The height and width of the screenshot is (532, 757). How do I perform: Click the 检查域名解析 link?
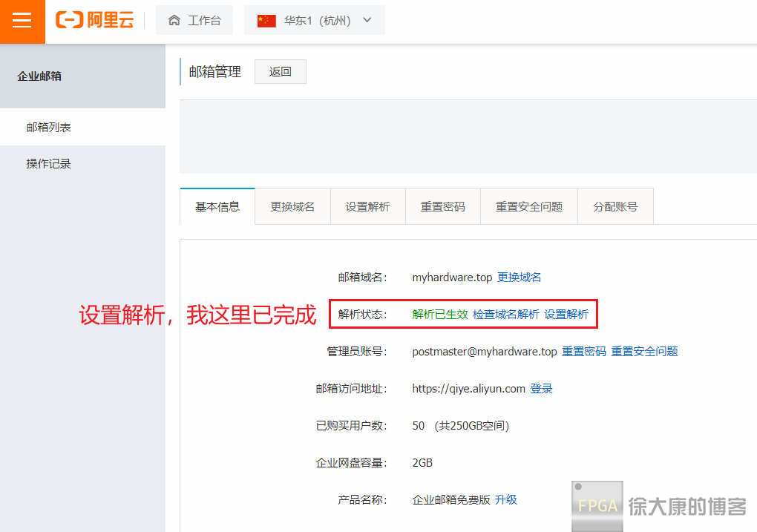point(505,315)
